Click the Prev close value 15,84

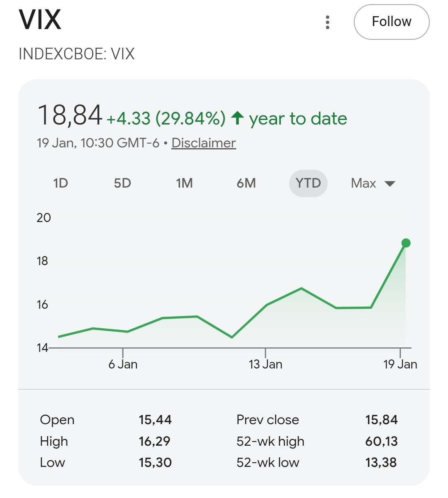click(x=381, y=420)
